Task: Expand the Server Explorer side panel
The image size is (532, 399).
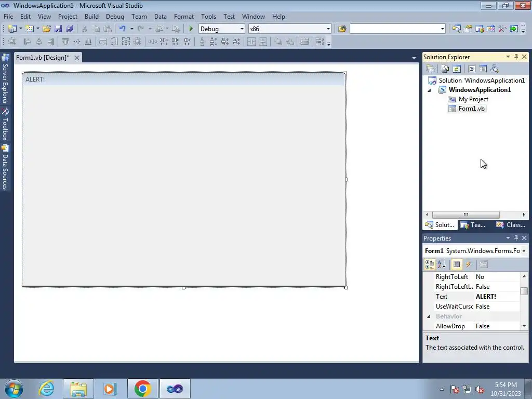Action: 5,79
